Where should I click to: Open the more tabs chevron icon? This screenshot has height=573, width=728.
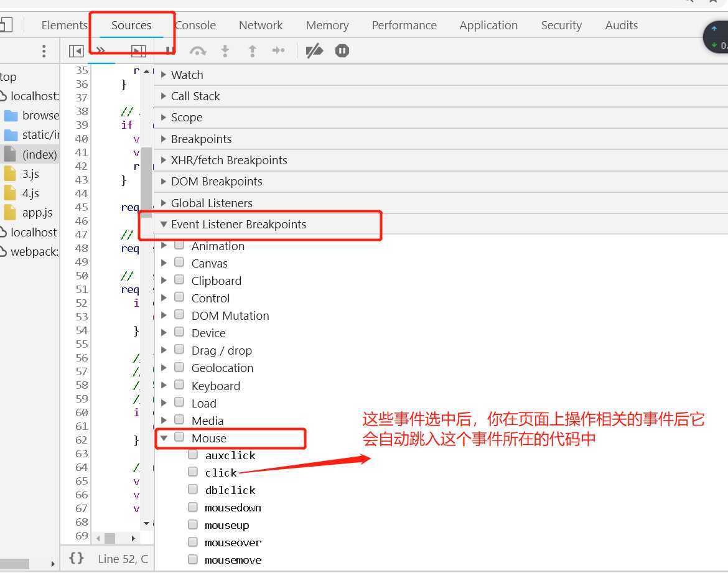pyautogui.click(x=100, y=50)
